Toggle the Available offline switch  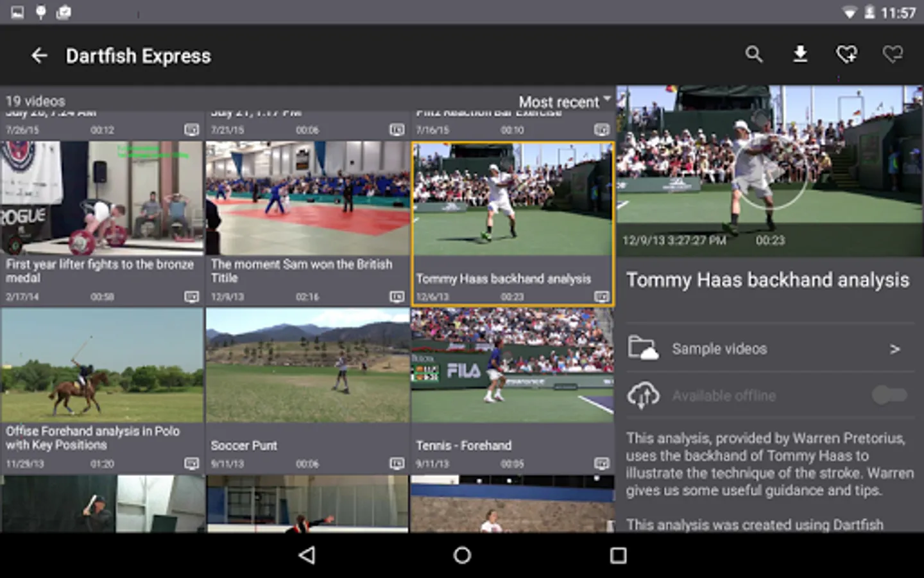[x=889, y=395]
